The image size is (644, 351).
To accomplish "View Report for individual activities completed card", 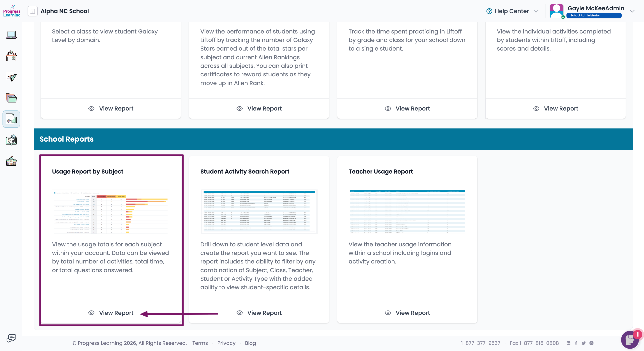I will (556, 108).
